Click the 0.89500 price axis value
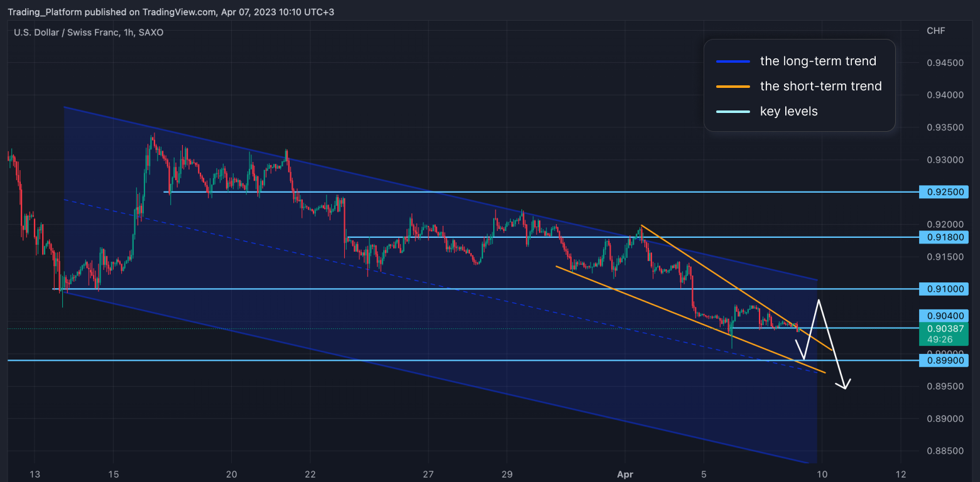 tap(945, 386)
